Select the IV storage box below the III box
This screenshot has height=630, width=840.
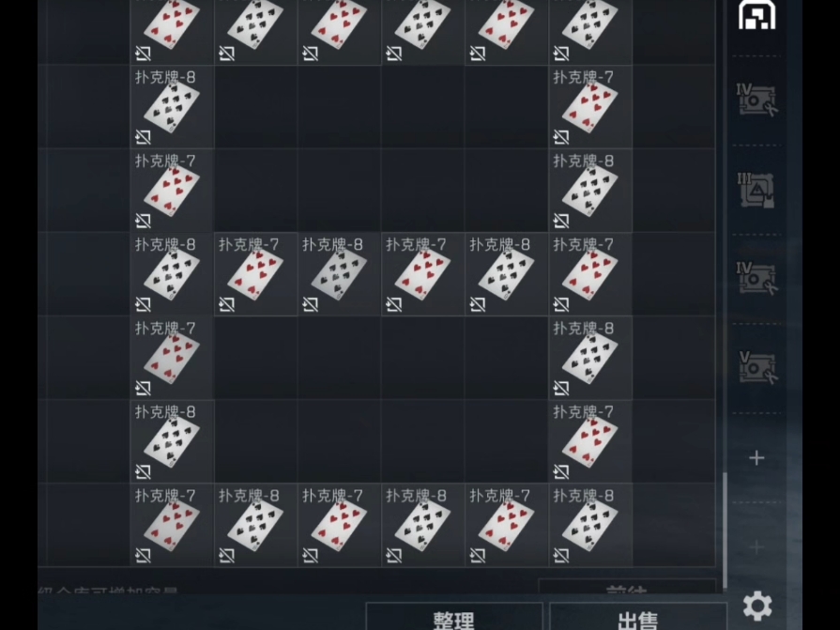(x=757, y=279)
